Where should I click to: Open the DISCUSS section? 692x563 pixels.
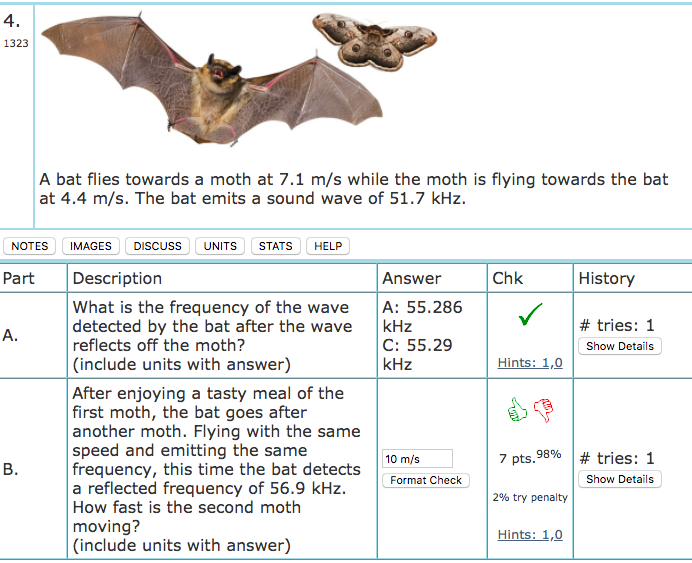pyautogui.click(x=158, y=246)
